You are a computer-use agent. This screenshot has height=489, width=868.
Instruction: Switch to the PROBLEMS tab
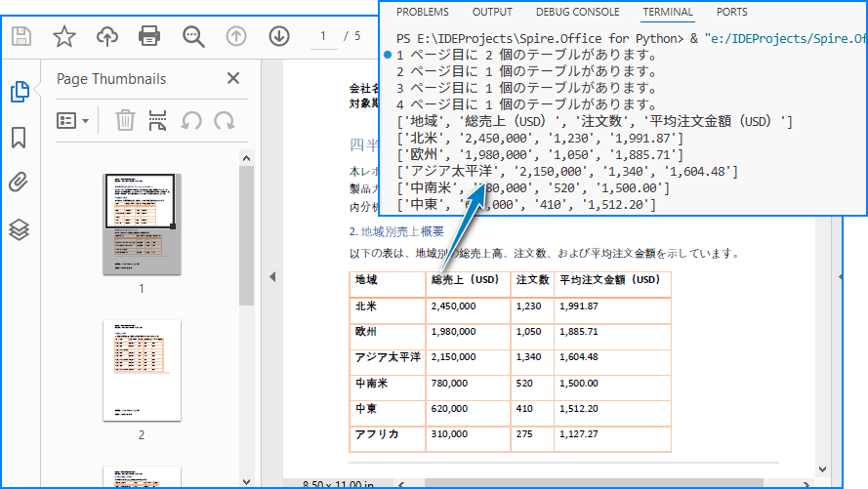tap(423, 12)
